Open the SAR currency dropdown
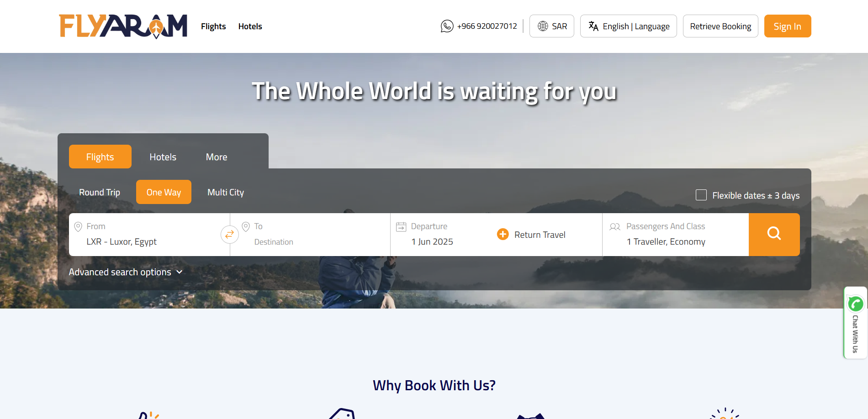 click(x=552, y=26)
